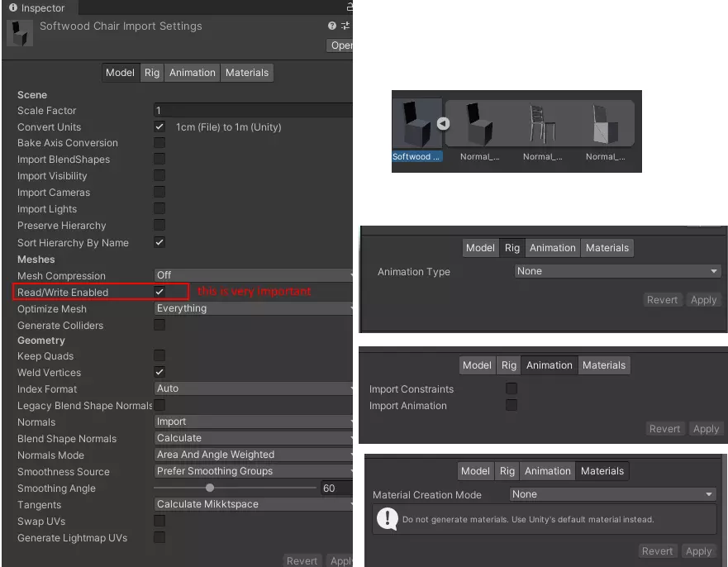Image resolution: width=728 pixels, height=567 pixels.
Task: Open Blend Shape Normals dropdown
Action: coord(254,438)
